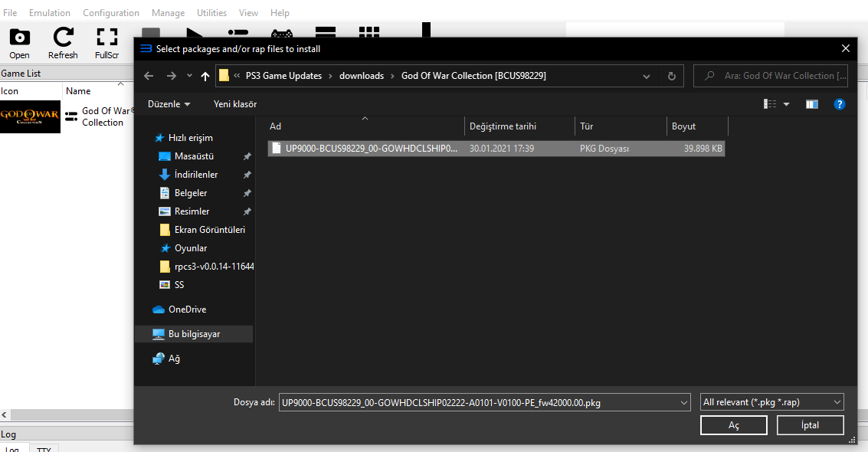This screenshot has width=868, height=452.
Task: Open İndirilenler folder in sidebar
Action: pyautogui.click(x=196, y=174)
